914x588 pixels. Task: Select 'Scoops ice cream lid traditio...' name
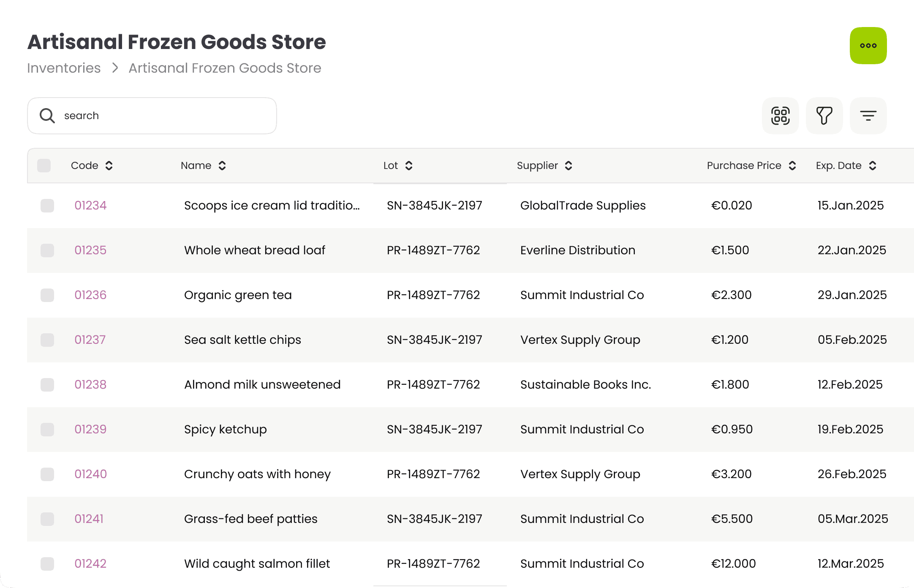coord(272,205)
